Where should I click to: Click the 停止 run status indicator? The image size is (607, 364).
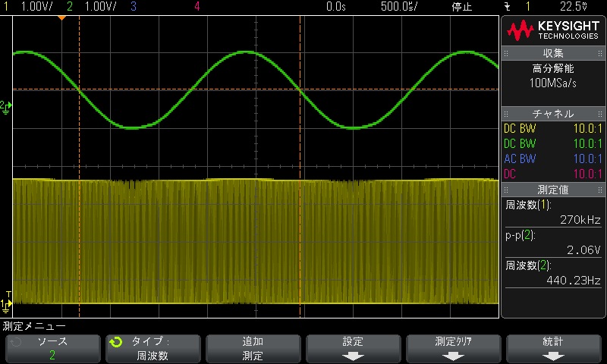click(461, 7)
